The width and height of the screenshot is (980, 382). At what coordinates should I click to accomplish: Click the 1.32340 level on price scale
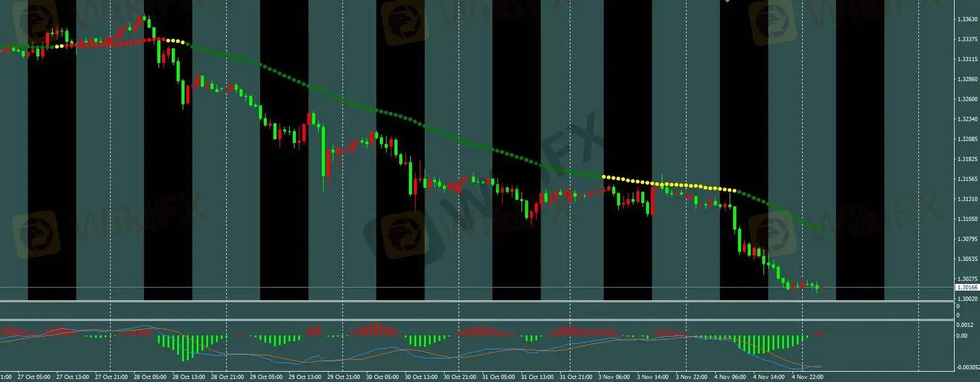tap(967, 119)
